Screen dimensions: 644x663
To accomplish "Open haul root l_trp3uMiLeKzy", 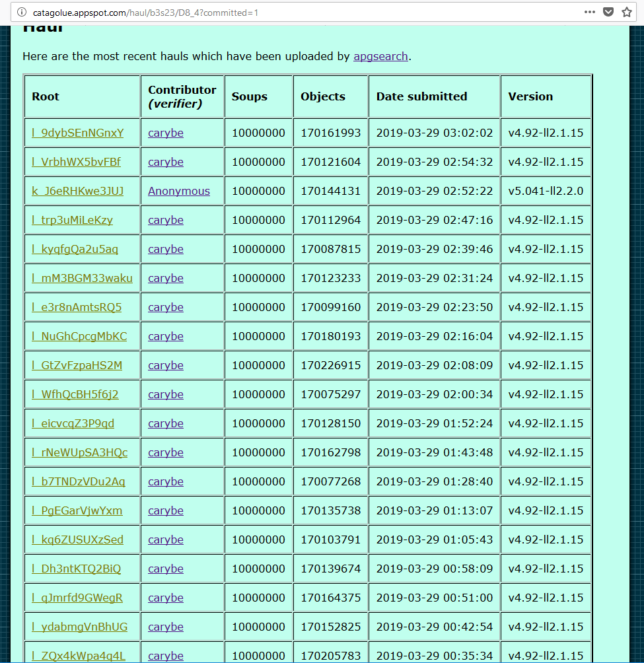I will click(x=72, y=221).
